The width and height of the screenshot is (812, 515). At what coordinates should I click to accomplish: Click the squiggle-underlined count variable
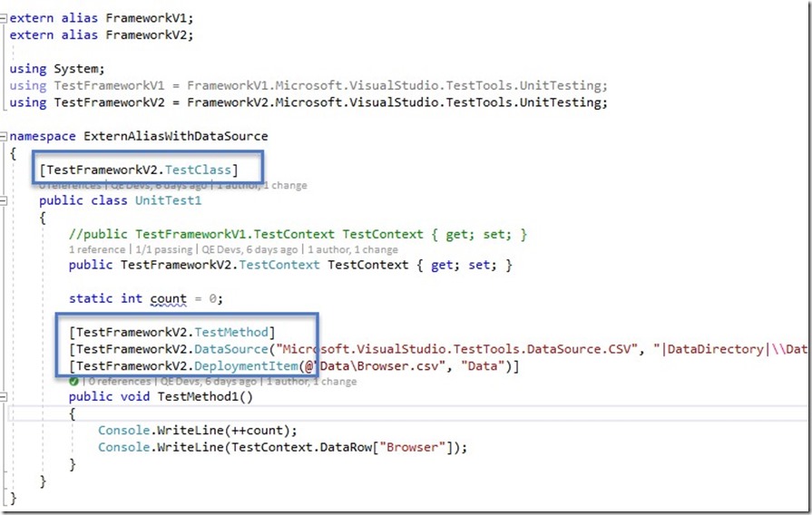[169, 298]
